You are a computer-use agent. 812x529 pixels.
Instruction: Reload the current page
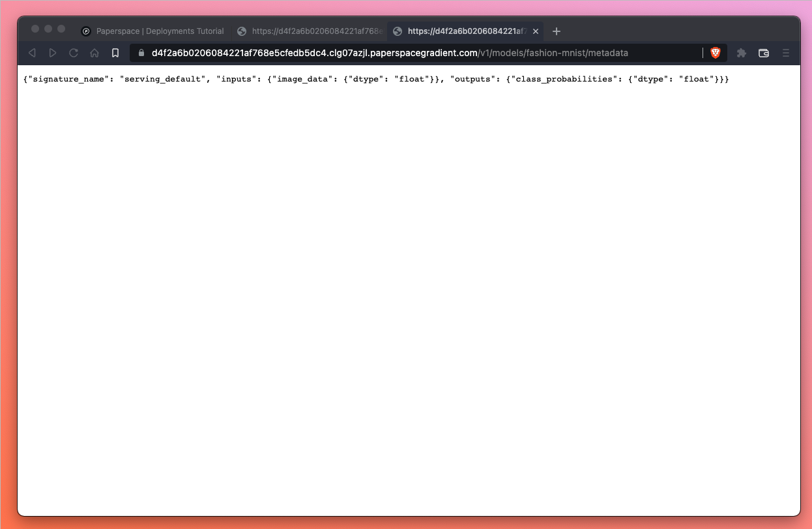pyautogui.click(x=74, y=53)
